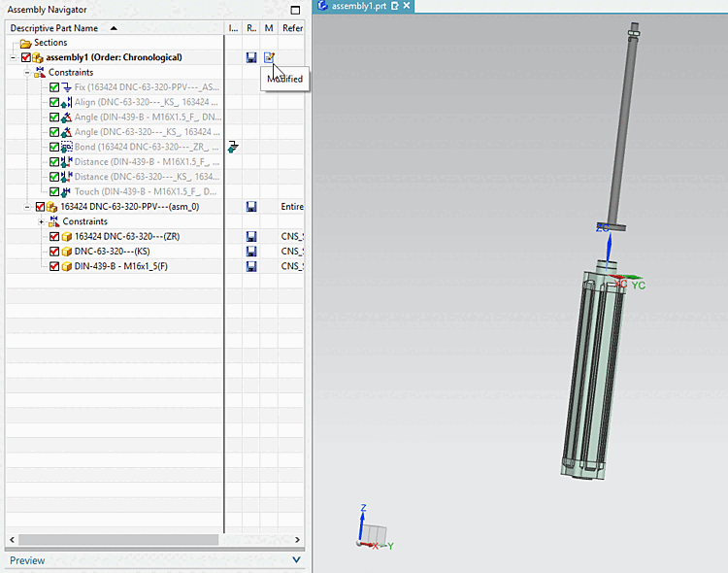Select the Align constraint entry
Image resolution: width=728 pixels, height=573 pixels.
(146, 102)
